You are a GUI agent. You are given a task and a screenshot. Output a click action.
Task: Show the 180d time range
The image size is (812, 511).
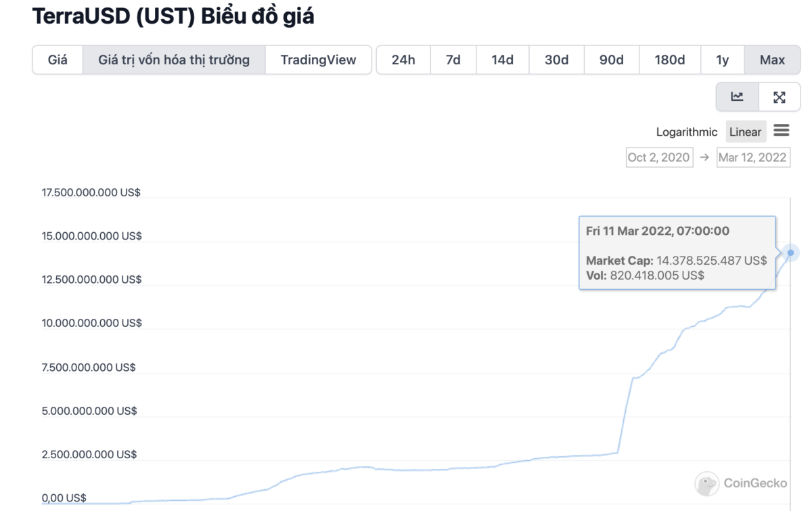(x=670, y=60)
